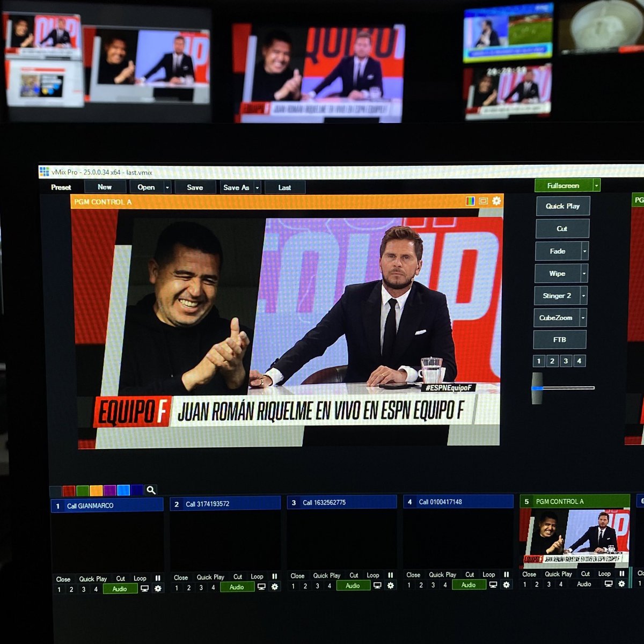Open settings gear for Call 3174193572 input
The width and height of the screenshot is (644, 644).
pyautogui.click(x=275, y=587)
